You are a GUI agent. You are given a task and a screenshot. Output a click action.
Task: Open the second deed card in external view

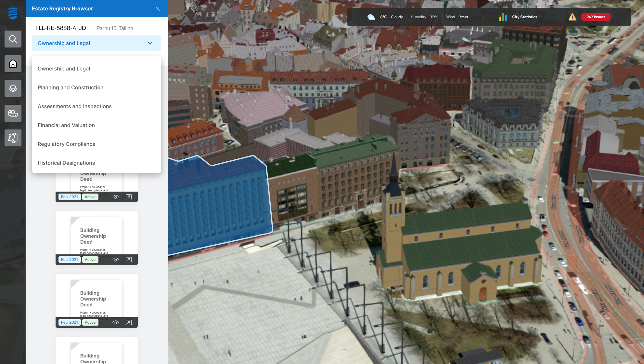[129, 260]
